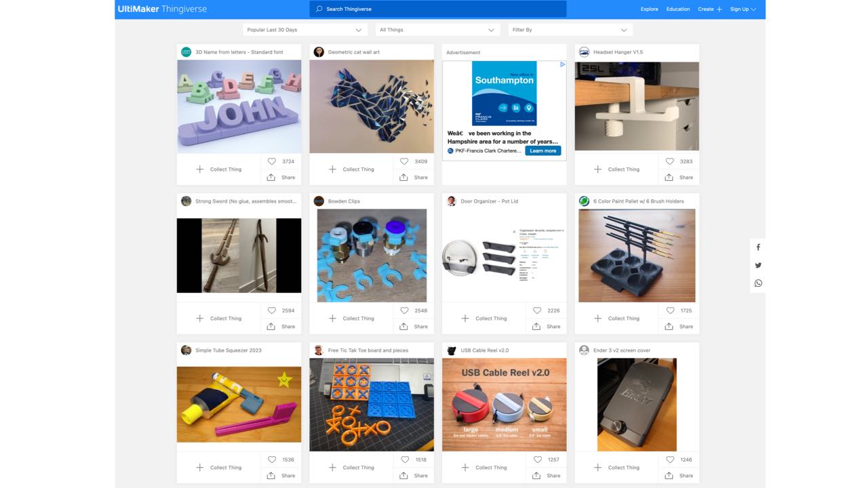Share the page on Twitter
This screenshot has width=868, height=488.
[x=757, y=265]
